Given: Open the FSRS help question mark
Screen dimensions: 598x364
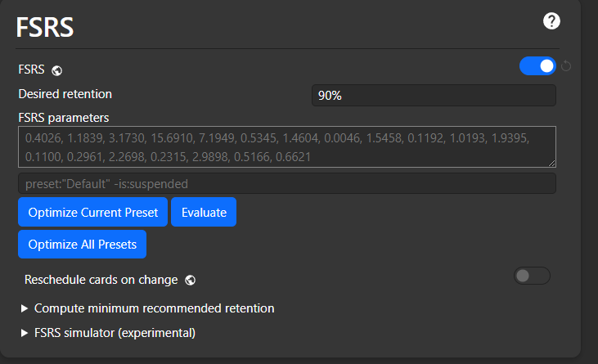Looking at the screenshot, I should click(x=551, y=21).
